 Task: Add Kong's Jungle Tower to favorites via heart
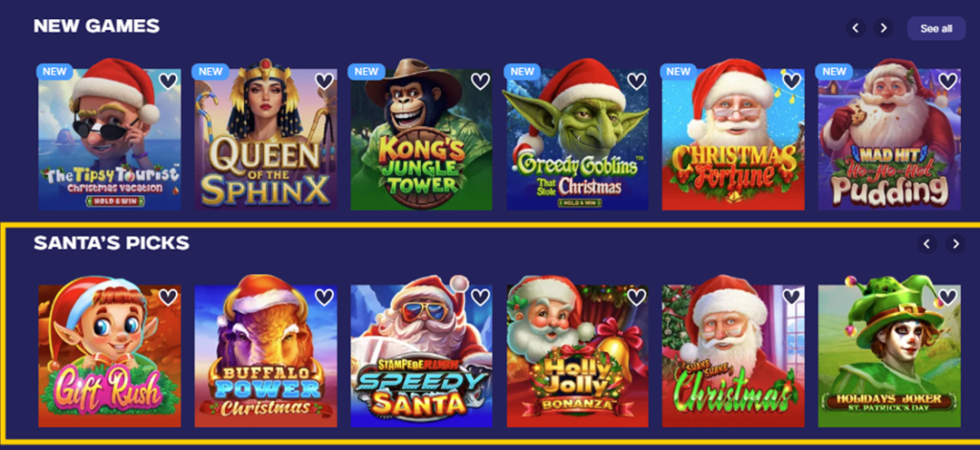click(x=480, y=81)
